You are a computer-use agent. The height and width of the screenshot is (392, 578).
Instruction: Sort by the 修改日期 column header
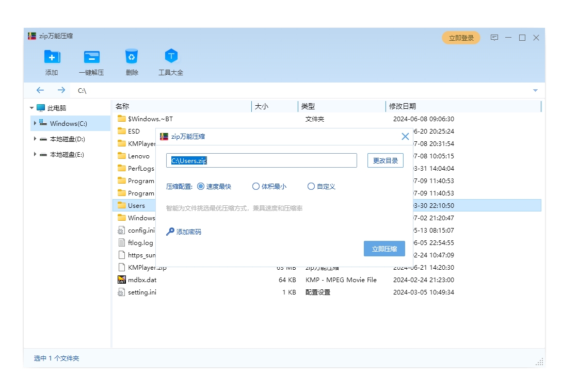click(x=463, y=106)
